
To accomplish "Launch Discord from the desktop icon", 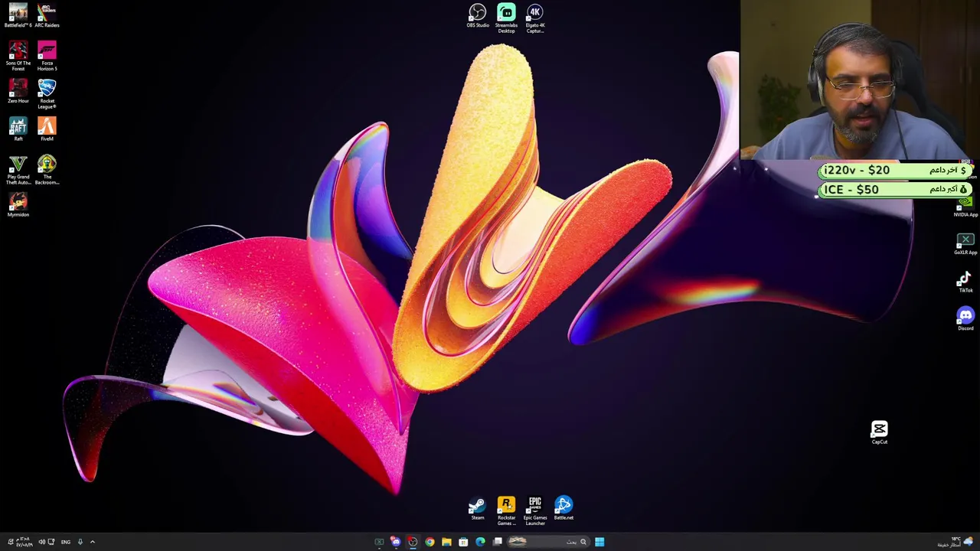I will [x=965, y=318].
